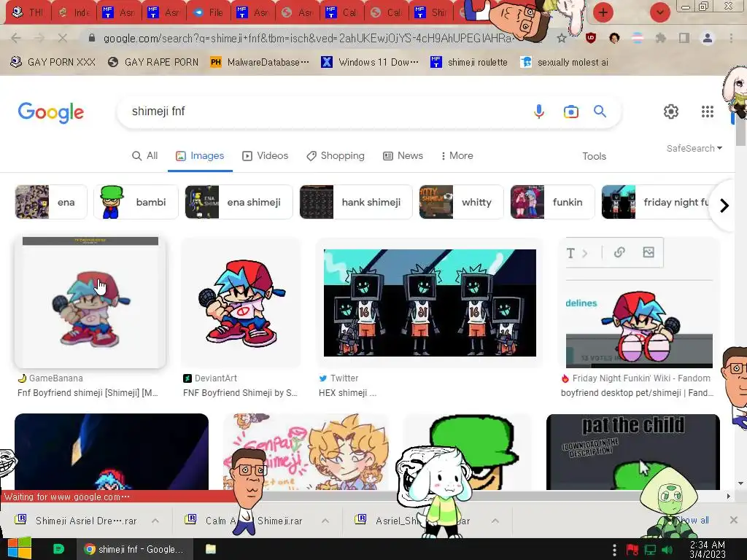Open the pat the child image thumbnail
This screenshot has height=560, width=747.
(632, 452)
